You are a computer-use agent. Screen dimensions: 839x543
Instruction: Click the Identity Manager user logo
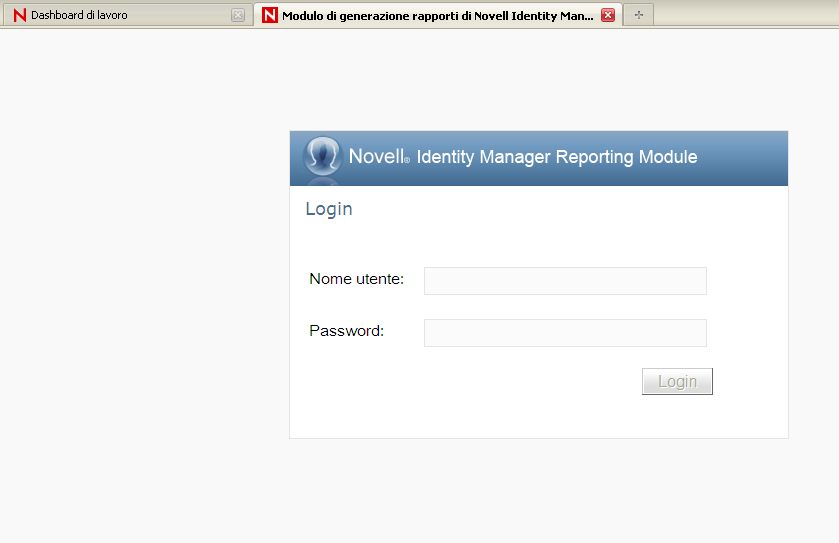tap(322, 156)
